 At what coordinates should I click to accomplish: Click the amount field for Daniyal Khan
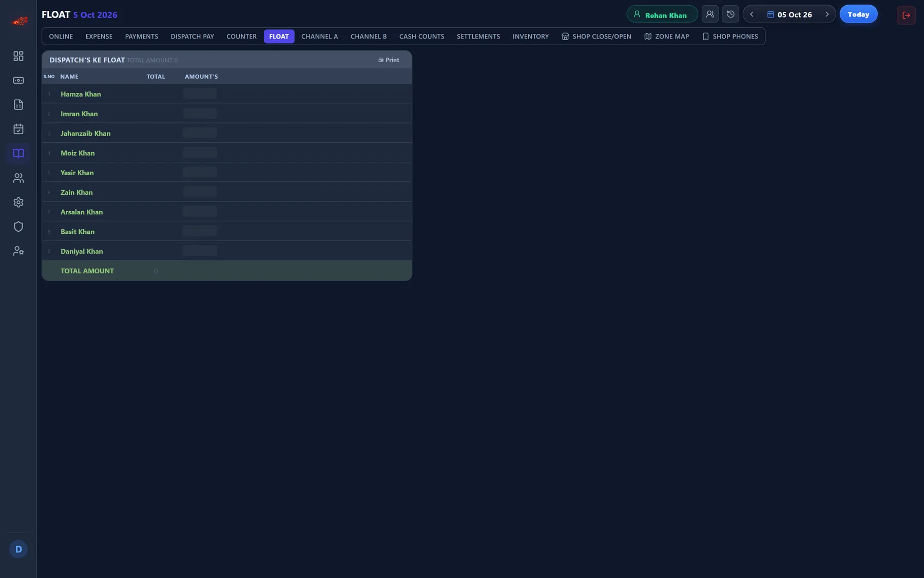click(x=200, y=251)
